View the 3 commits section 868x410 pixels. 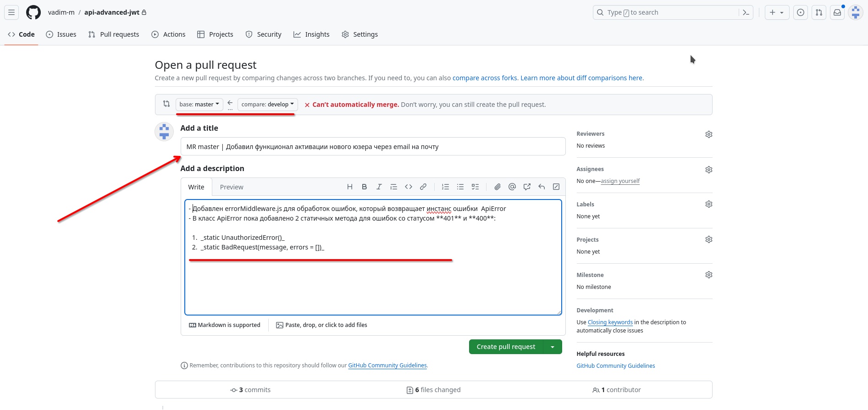pyautogui.click(x=250, y=390)
